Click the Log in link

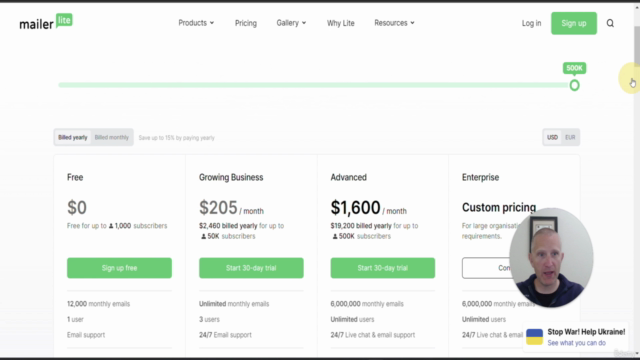[x=531, y=23]
